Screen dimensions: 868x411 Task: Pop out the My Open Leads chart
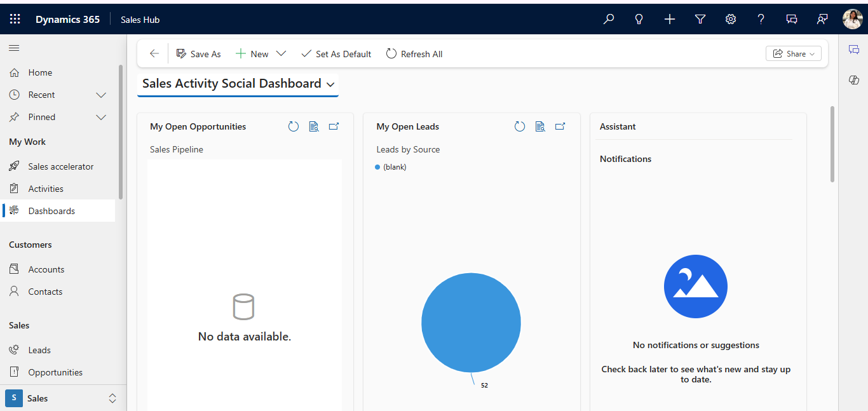[560, 126]
